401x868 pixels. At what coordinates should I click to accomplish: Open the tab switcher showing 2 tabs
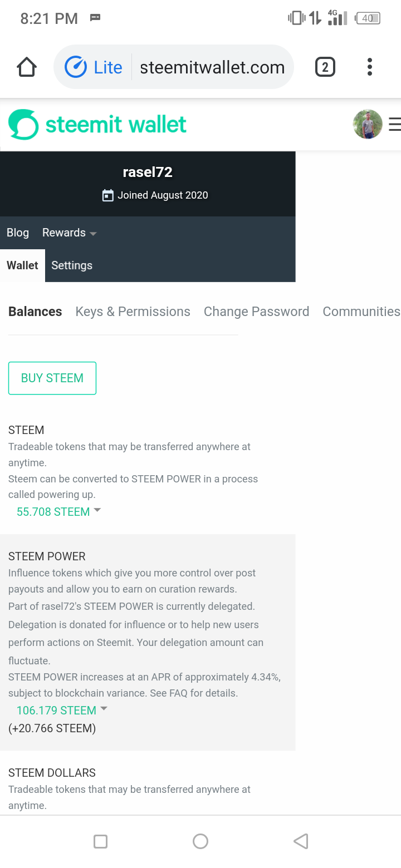tap(325, 67)
